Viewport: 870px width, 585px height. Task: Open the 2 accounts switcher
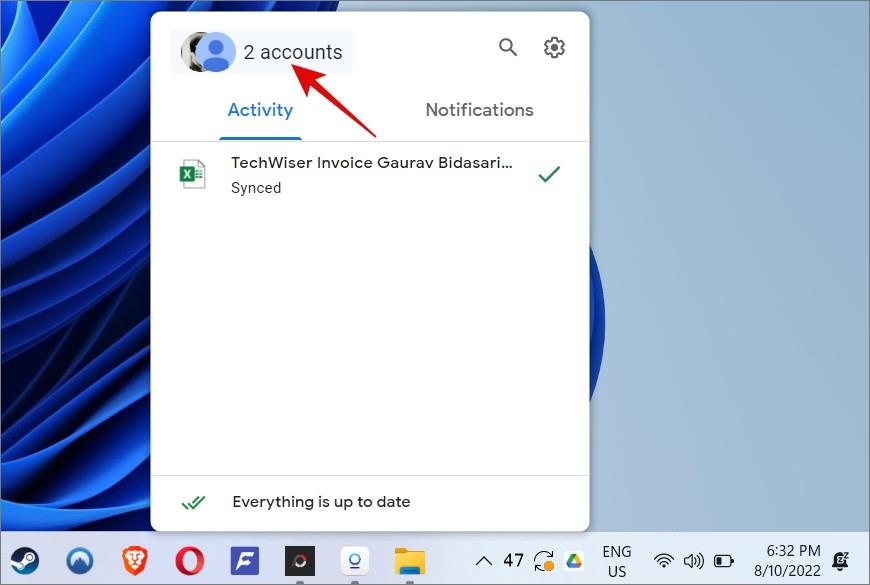point(261,52)
